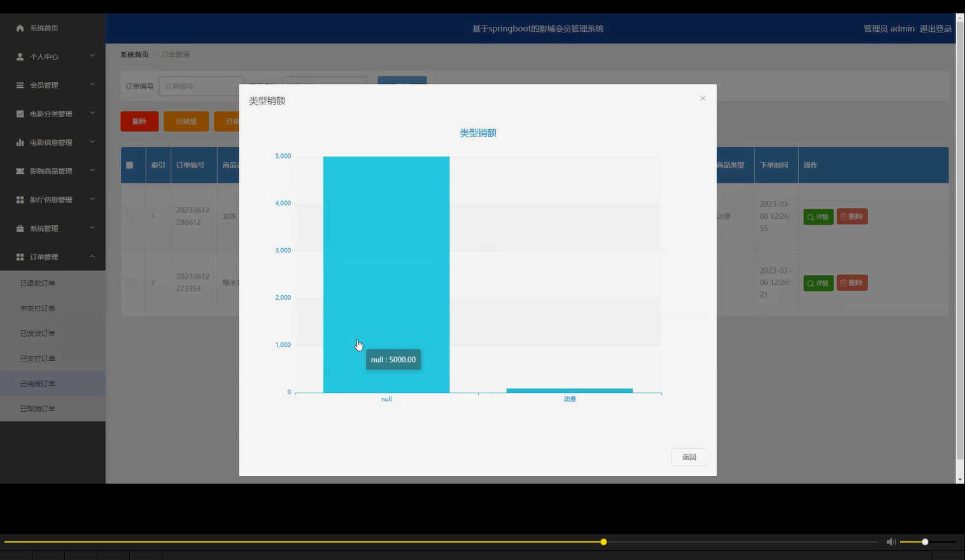965x560 pixels.
Task: Click 退出登录 link in header
Action: (x=935, y=29)
